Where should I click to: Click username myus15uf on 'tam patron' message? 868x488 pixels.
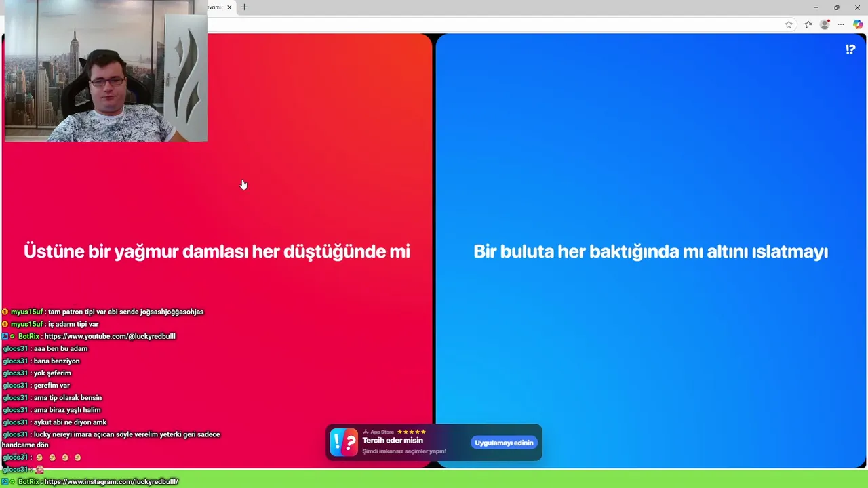26,312
